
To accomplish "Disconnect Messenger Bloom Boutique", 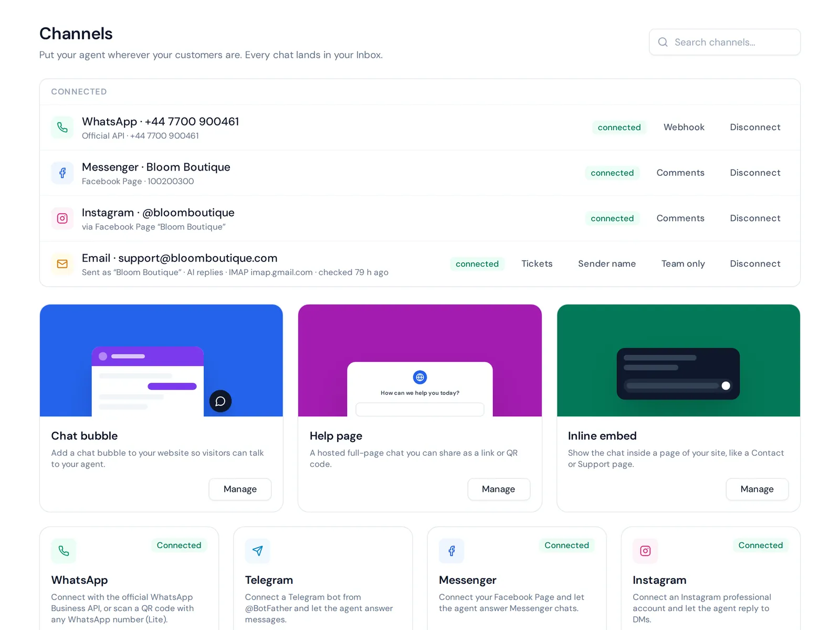I will pyautogui.click(x=755, y=173).
